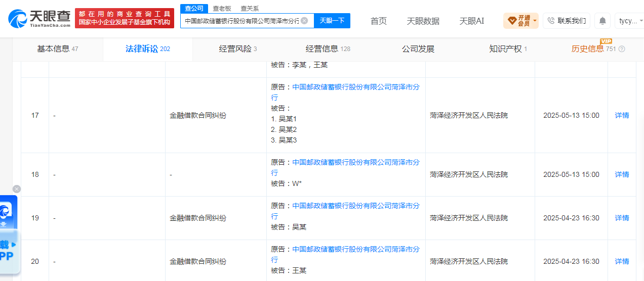Viewport: 644px width, 281px height.
Task: Open the 公司发展 tab
Action: [418, 49]
